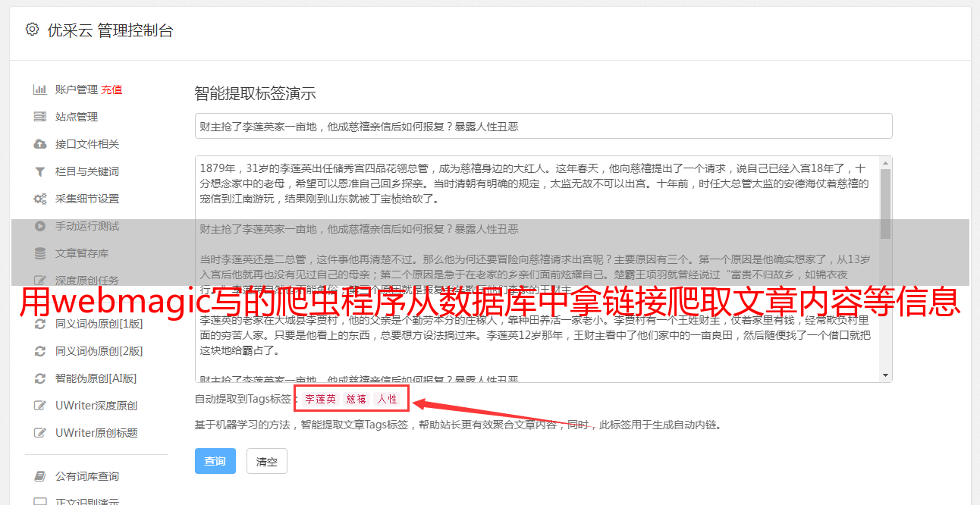Click the text area scrollbar up arrow

885,163
